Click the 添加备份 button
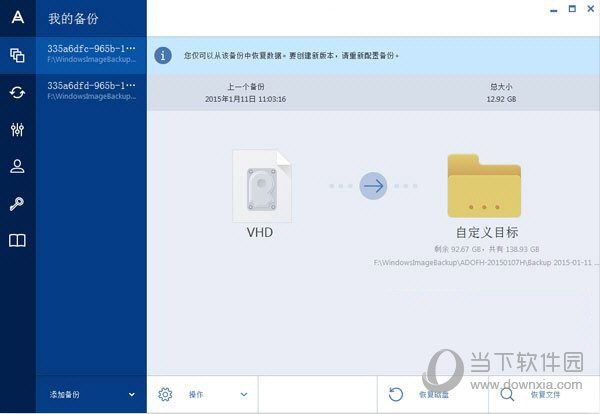The height and width of the screenshot is (414, 600). point(91,394)
